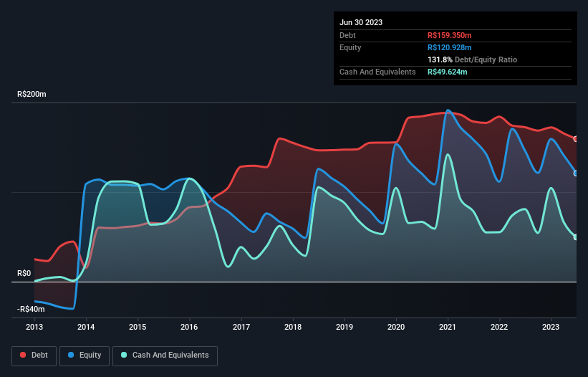Toggle Cash And Equivalents legend button
The image size is (588, 377).
point(165,355)
